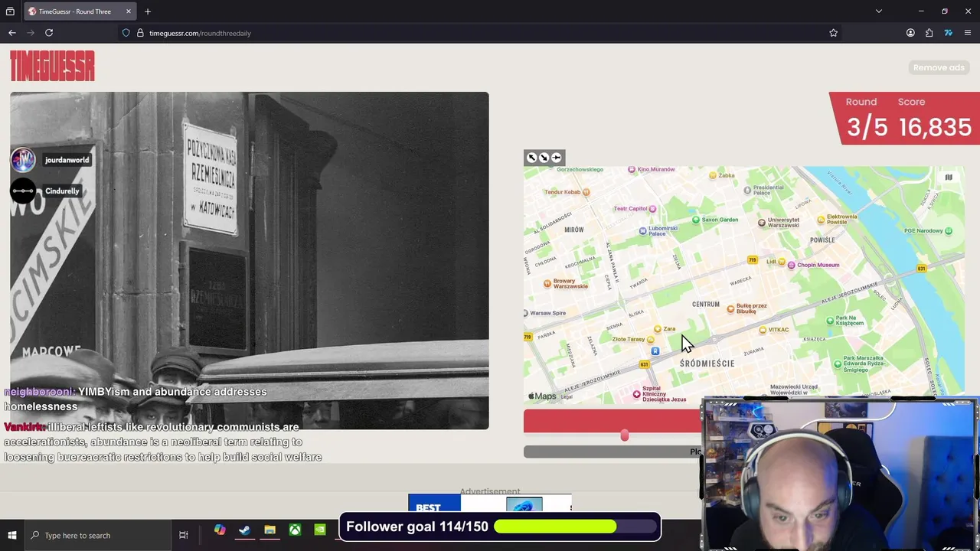Click the Saxon Garden park marker
This screenshot has width=980, height=551.
[696, 220]
